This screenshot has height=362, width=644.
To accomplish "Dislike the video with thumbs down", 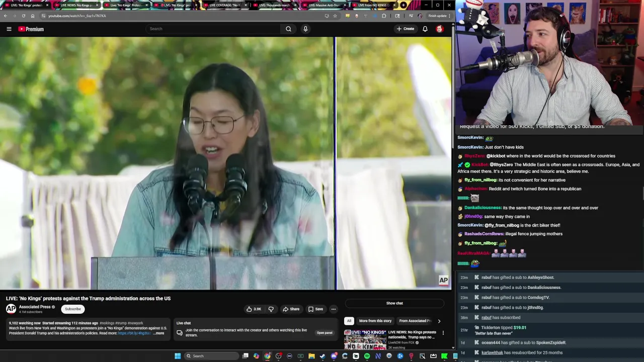I will tap(271, 309).
